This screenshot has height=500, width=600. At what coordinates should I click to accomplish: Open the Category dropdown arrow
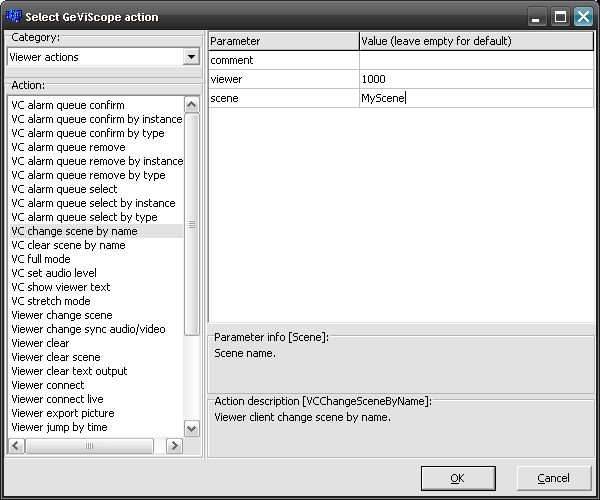tap(191, 57)
